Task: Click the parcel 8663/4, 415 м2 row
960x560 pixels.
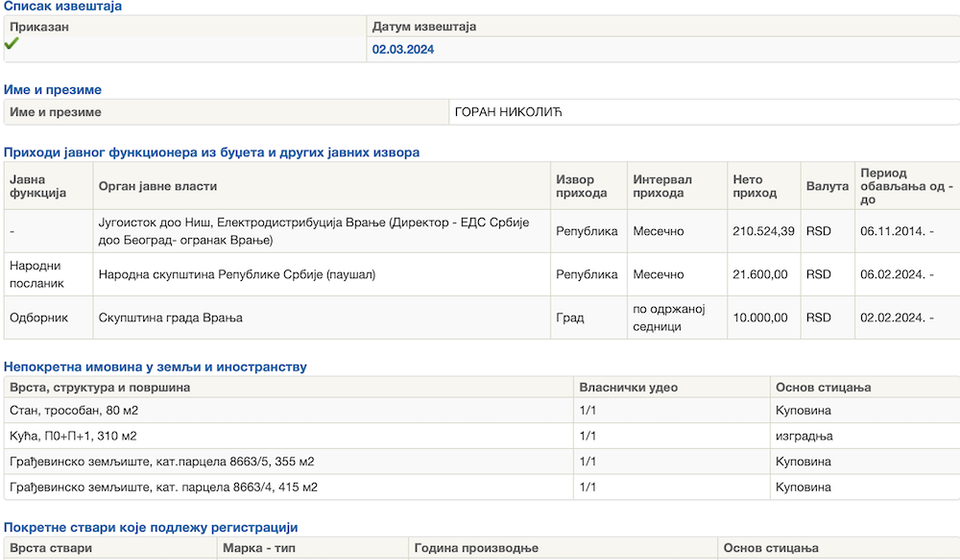Action: [x=481, y=487]
